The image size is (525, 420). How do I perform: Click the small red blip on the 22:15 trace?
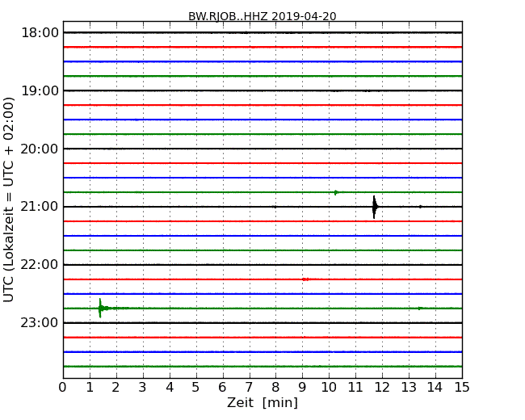(x=305, y=279)
